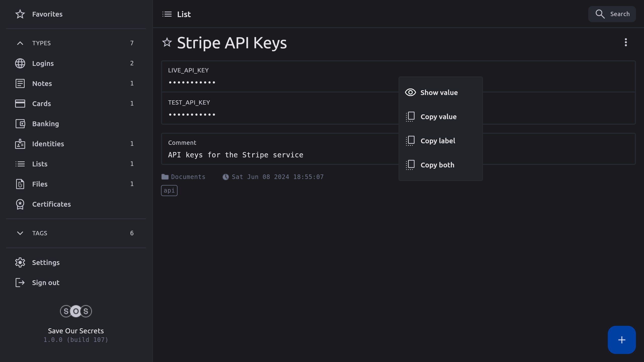The width and height of the screenshot is (644, 362).
Task: Open the Documents folder link
Action: [188, 177]
